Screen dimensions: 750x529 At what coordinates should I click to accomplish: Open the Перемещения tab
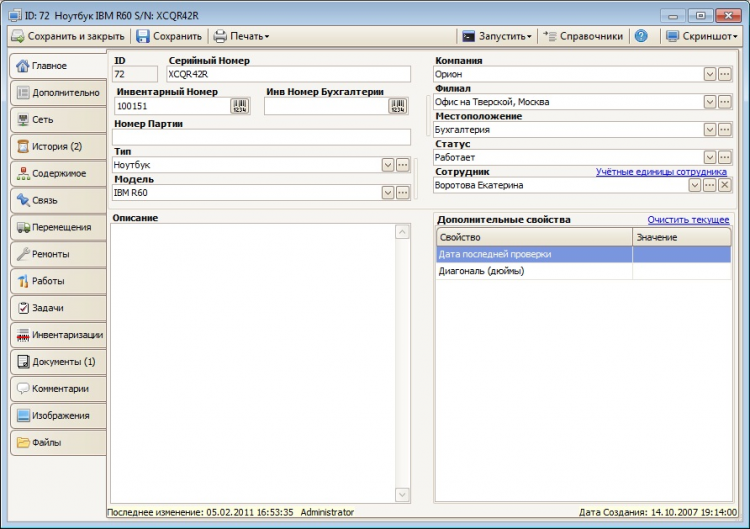58,227
